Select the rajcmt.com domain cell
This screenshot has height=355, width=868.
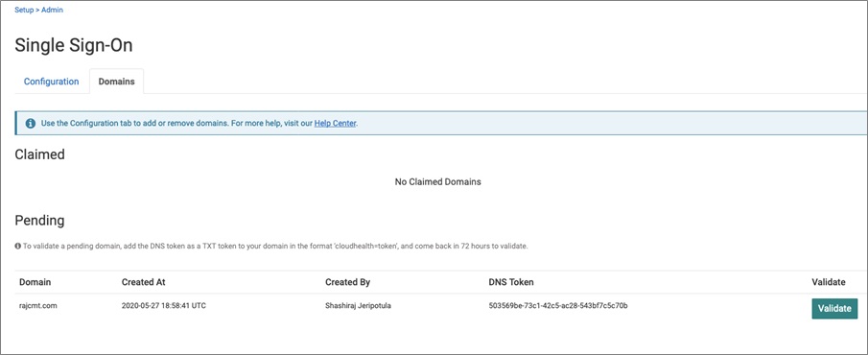[38, 305]
